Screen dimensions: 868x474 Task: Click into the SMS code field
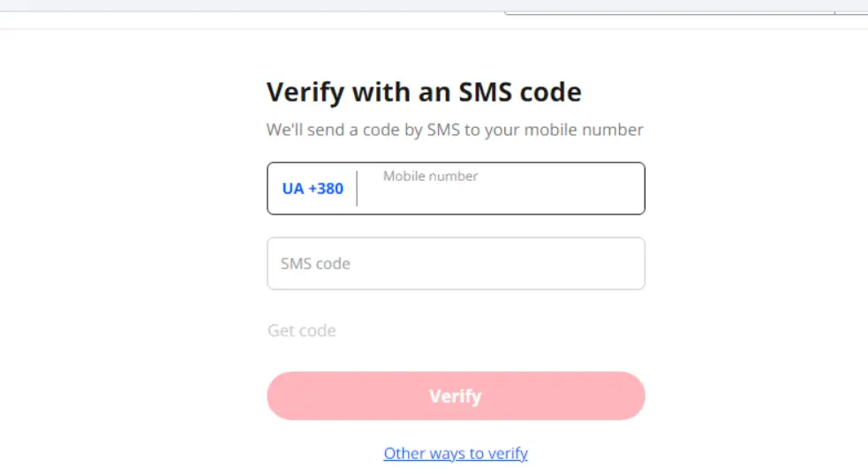pyautogui.click(x=457, y=263)
